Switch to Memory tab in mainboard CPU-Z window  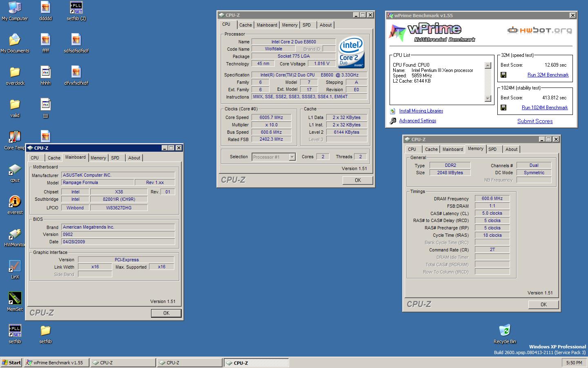point(98,158)
